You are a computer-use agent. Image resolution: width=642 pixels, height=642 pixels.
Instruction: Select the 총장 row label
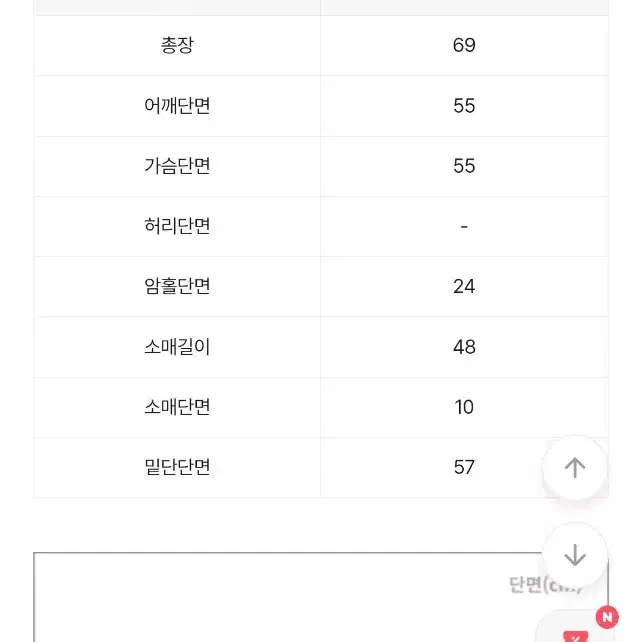coord(177,45)
